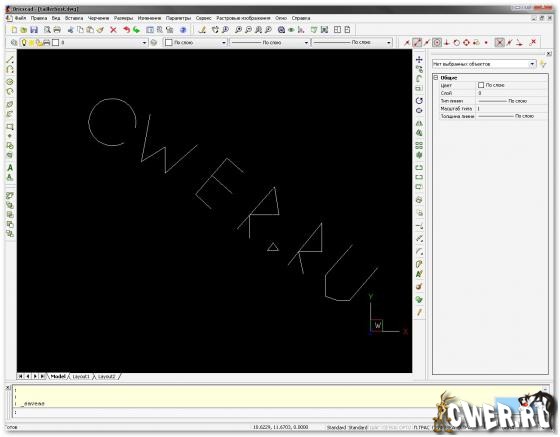The width and height of the screenshot is (560, 437).
Task: Toggle the Endpoint entity snap button
Action: [417, 42]
